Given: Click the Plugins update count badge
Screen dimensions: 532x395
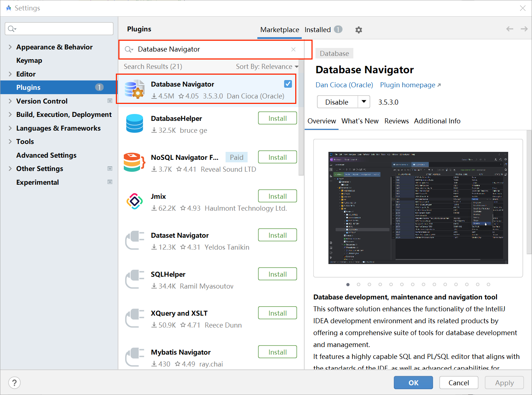Looking at the screenshot, I should pos(99,87).
